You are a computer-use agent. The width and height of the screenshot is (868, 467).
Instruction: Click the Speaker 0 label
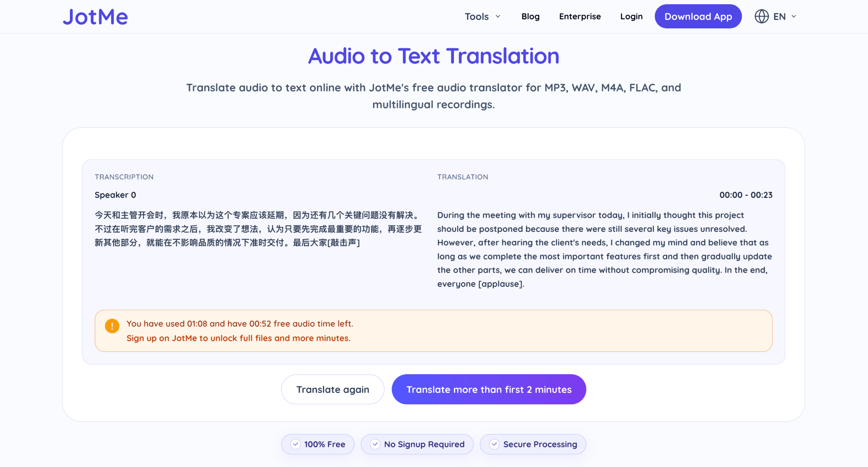tap(115, 195)
